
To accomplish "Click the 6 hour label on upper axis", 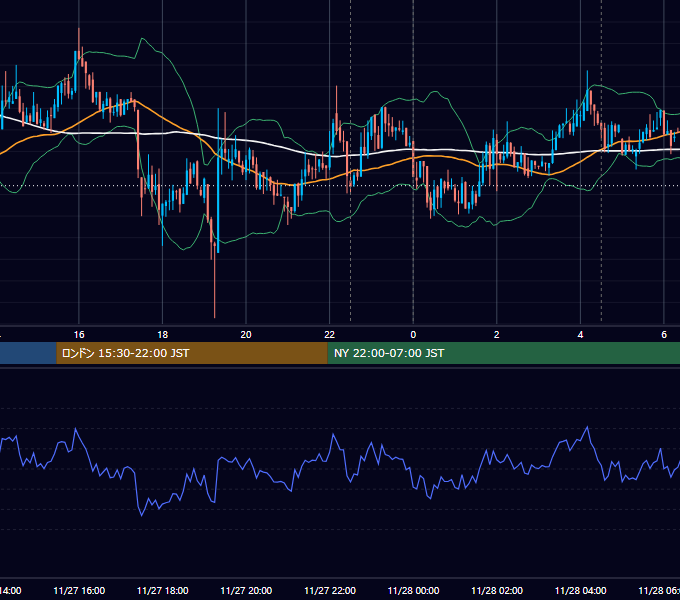I will coord(664,335).
